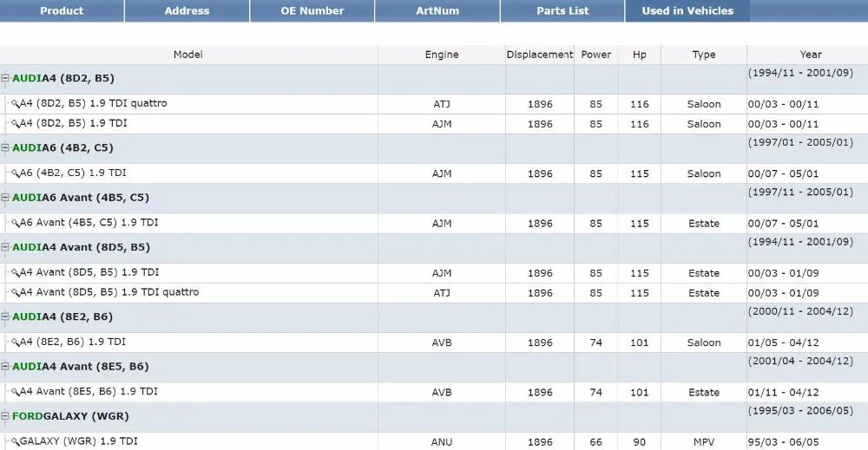Click group year range (1997/11 - 2005/01)
This screenshot has width=868, height=450.
pos(800,192)
